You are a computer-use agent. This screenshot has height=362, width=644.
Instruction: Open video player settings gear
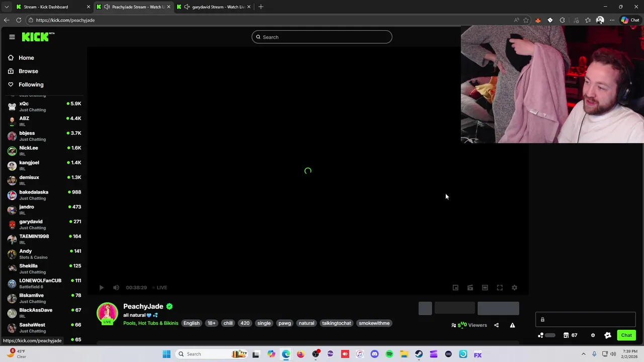(x=514, y=288)
